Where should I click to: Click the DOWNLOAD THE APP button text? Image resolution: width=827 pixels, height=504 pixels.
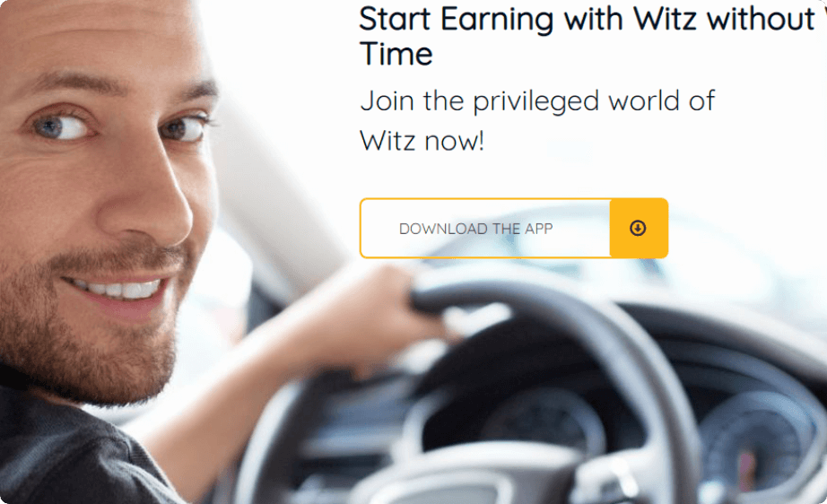click(475, 229)
